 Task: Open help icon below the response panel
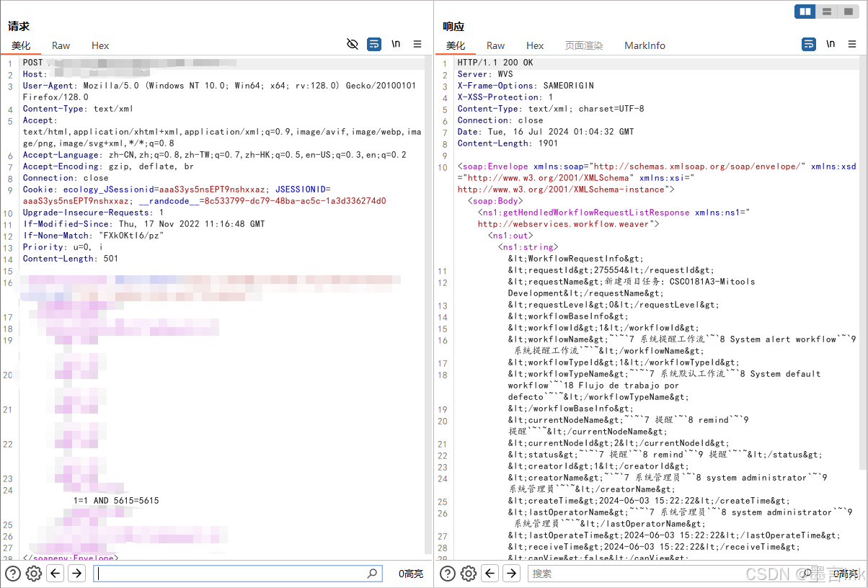pyautogui.click(x=448, y=574)
